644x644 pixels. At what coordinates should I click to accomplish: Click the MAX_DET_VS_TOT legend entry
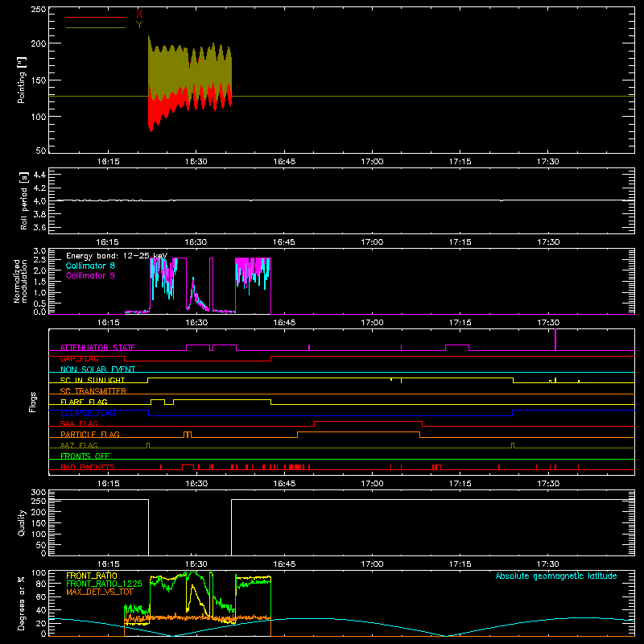(x=100, y=592)
